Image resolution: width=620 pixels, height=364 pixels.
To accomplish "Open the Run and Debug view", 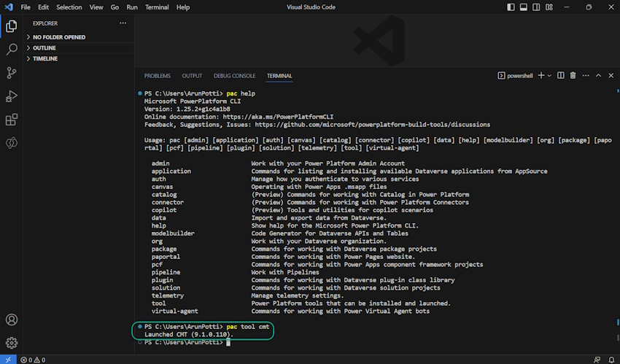I will tap(12, 96).
